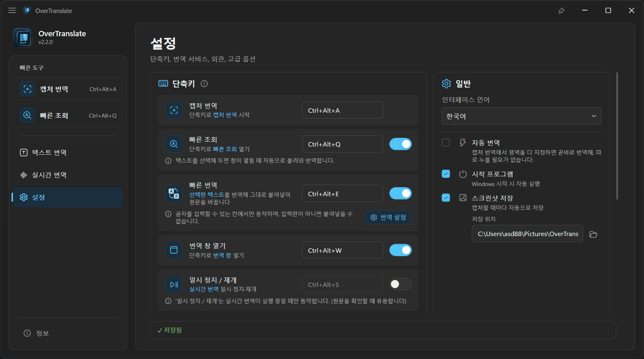Change the Ctrl+Alt+W shortcut field
This screenshot has height=359, width=644.
342,250
